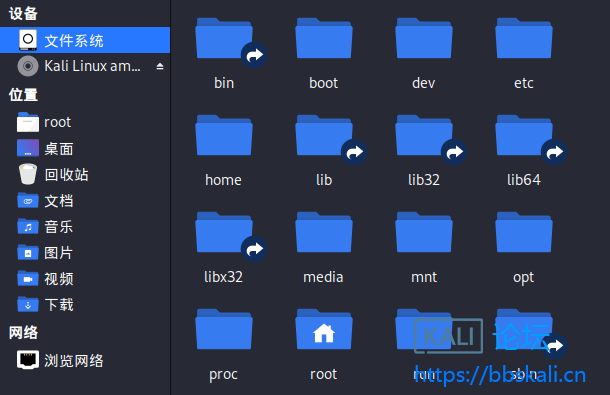This screenshot has height=395, width=610.
Task: Open the lib32 symlink folder icon
Action: (x=424, y=135)
